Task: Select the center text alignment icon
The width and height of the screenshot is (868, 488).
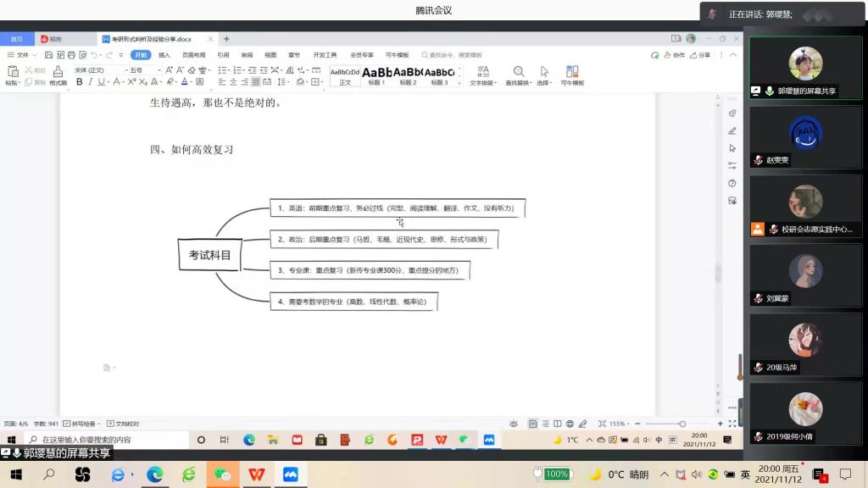Action: click(x=233, y=82)
